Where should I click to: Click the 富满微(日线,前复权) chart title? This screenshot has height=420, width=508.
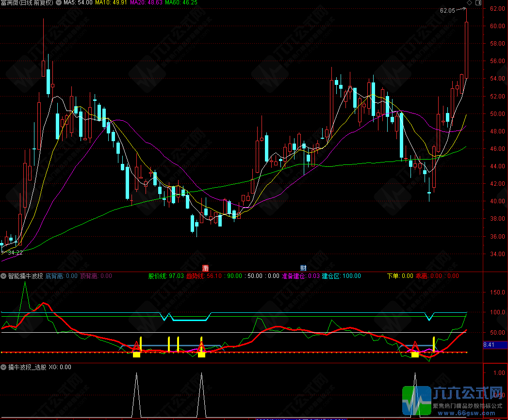tap(27, 2)
